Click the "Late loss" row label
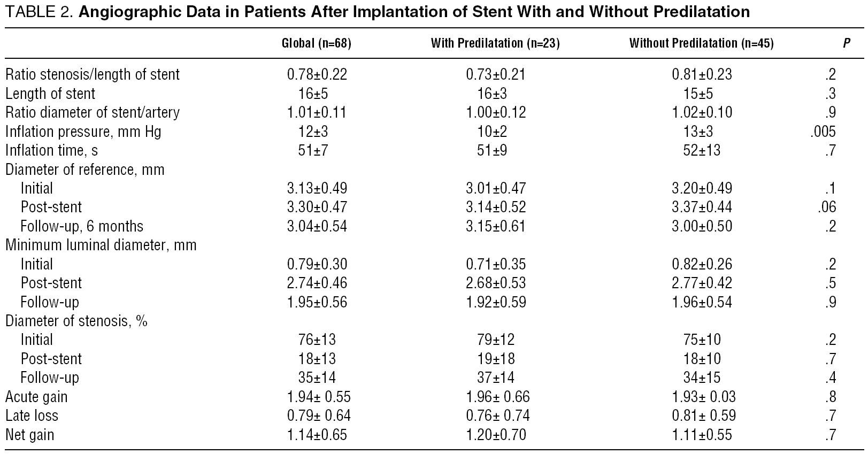Viewport: 868px width, 454px height. pos(32,415)
